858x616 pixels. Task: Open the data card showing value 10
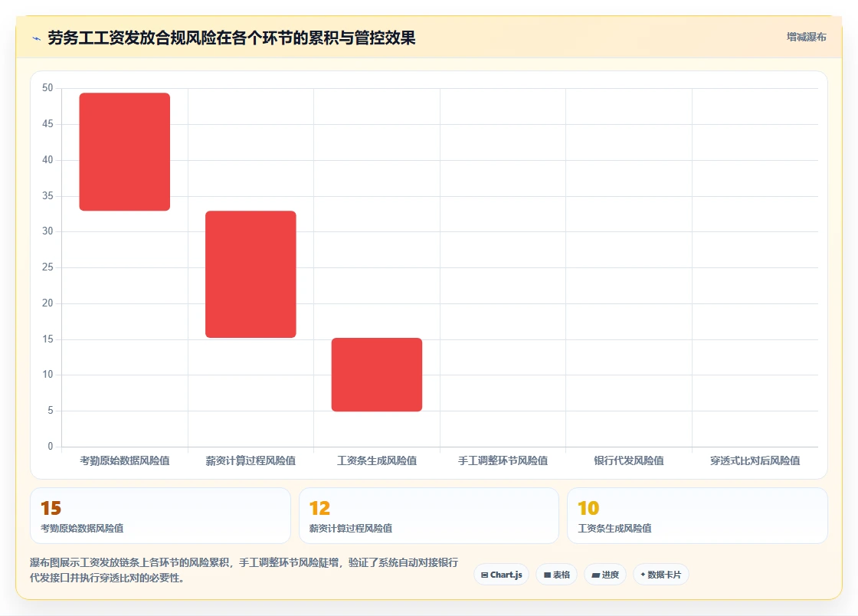click(x=697, y=516)
